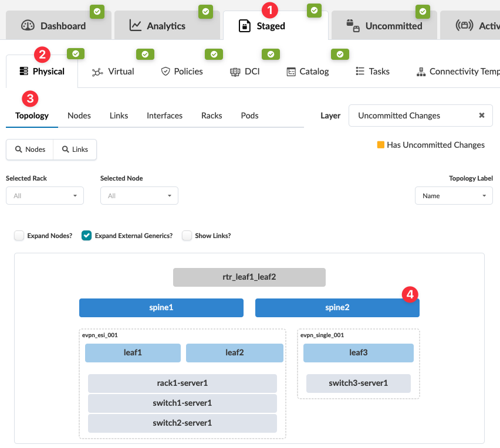The height and width of the screenshot is (448, 500).
Task: Switch to the Links view tab
Action: coord(119,116)
